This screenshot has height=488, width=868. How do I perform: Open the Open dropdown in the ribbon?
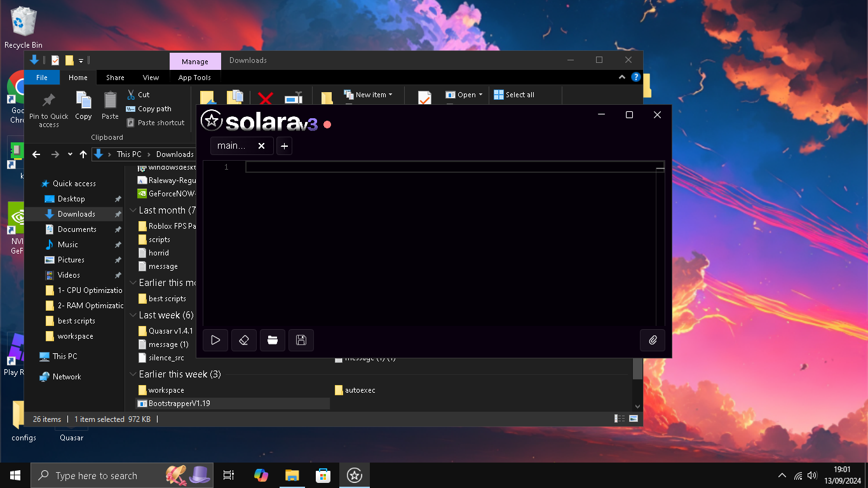[x=464, y=95]
